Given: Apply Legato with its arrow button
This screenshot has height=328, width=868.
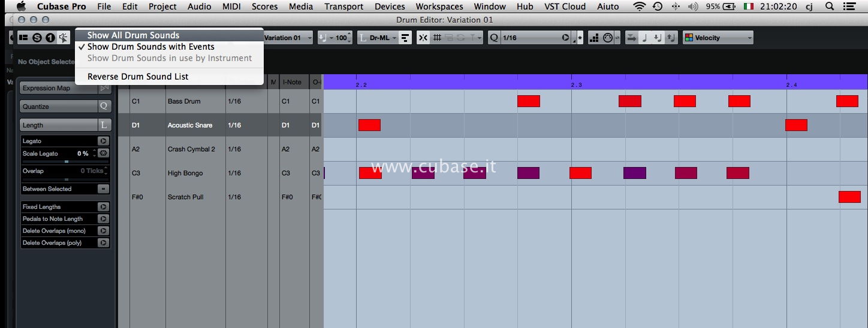Looking at the screenshot, I should [103, 141].
